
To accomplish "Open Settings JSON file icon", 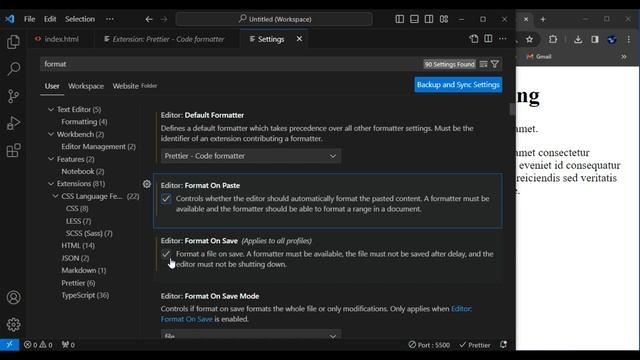I will point(473,39).
